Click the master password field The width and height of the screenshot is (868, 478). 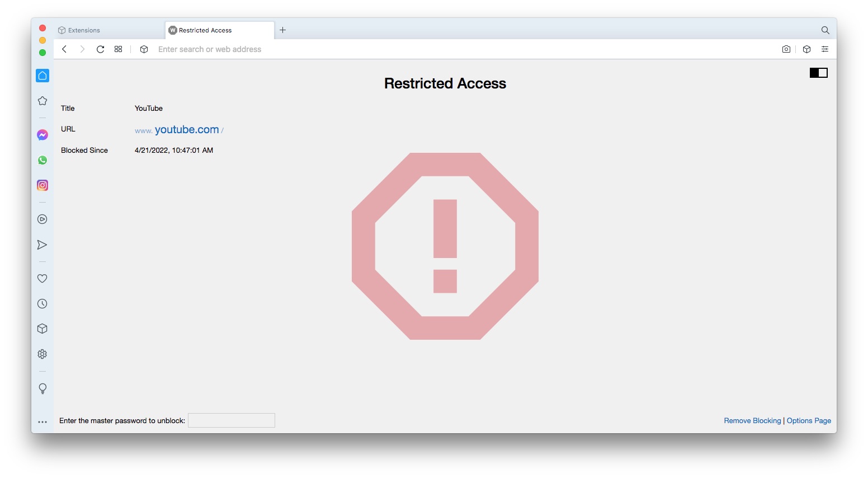click(x=232, y=420)
